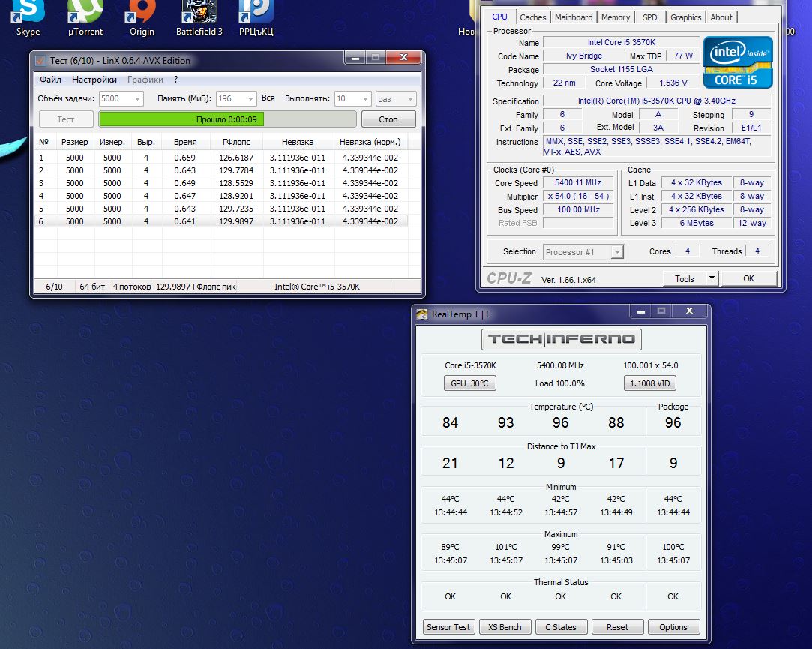812x649 pixels.
Task: Select the CPU tab in CPU-Z
Action: pyautogui.click(x=500, y=17)
